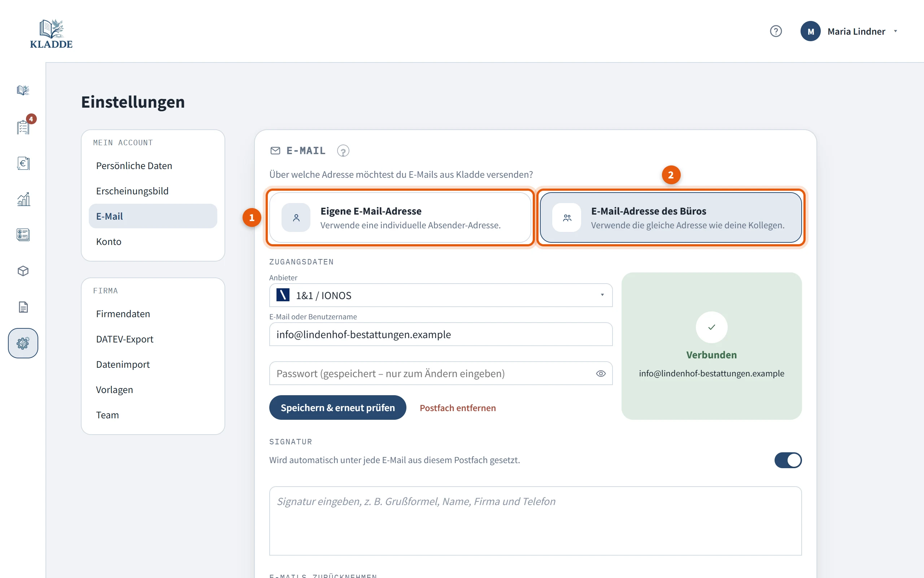Open DATEV-Export settings

[153, 339]
